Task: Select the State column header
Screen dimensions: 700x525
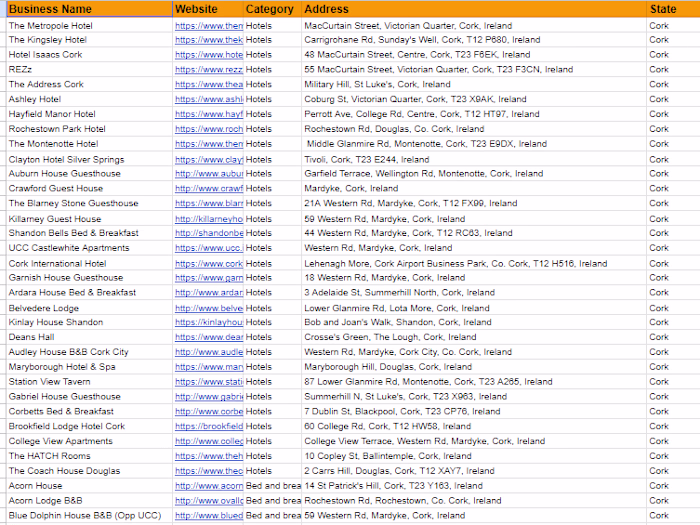Action: [673, 9]
